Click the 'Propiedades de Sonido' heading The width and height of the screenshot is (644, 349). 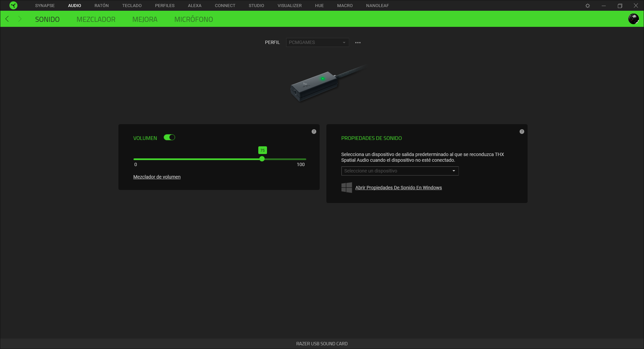[x=371, y=138]
